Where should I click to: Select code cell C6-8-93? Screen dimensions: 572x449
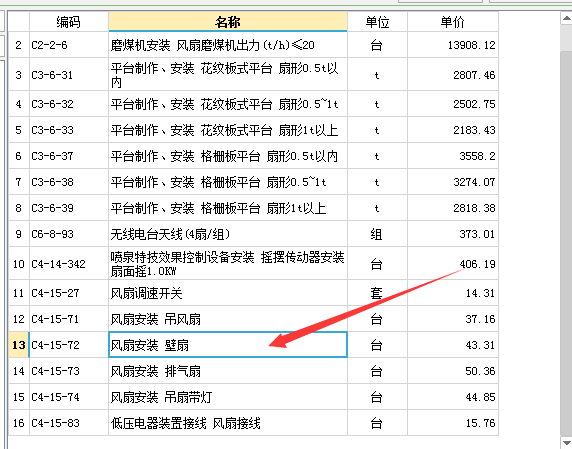[69, 233]
